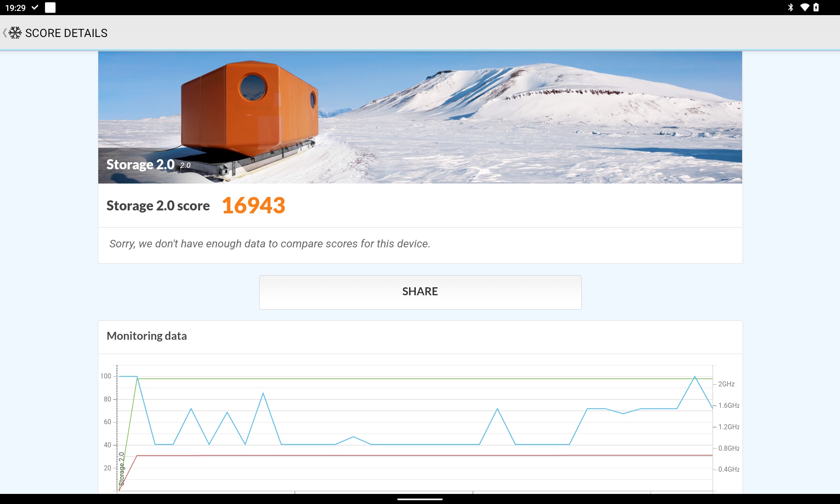Tap the SCORE DETAILS title
Viewport: 840px width, 504px height.
coord(66,33)
